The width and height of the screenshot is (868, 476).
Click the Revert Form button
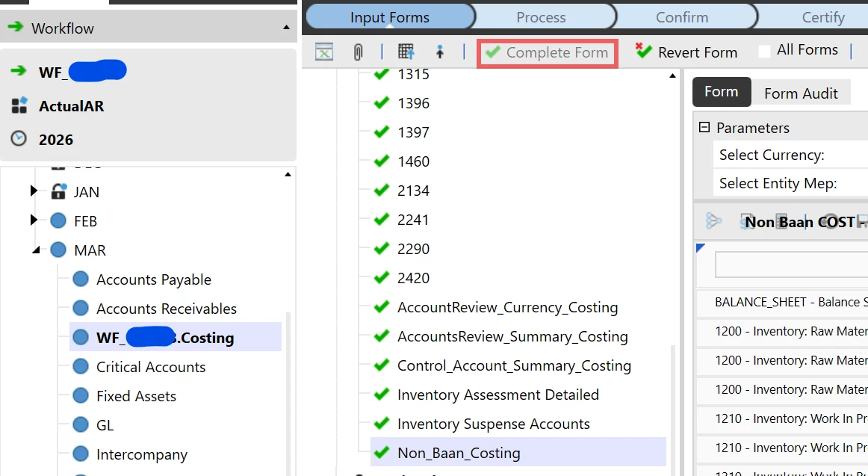pos(686,52)
